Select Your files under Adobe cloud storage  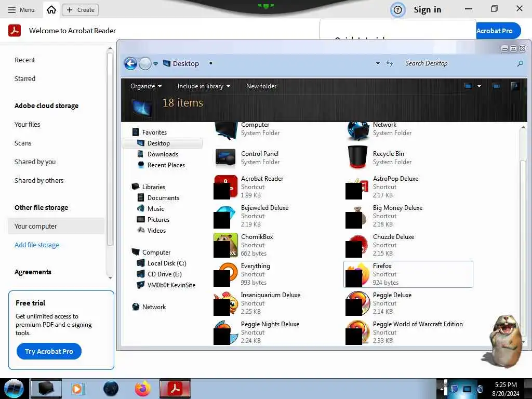pyautogui.click(x=27, y=125)
